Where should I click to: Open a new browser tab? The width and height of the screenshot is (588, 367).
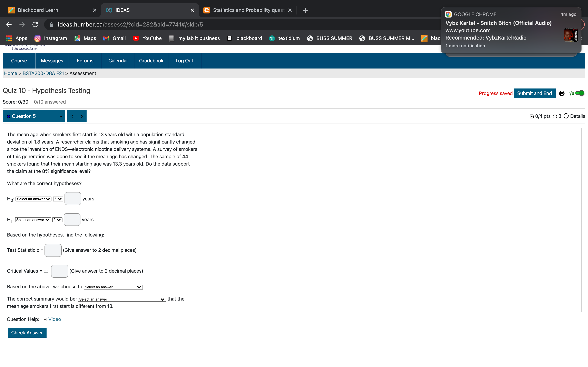point(305,10)
